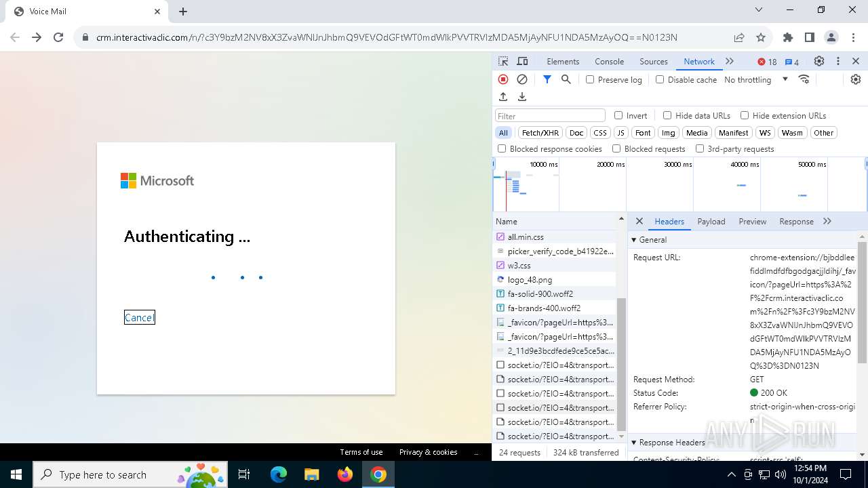
Task: Open the DevTools settings gear
Action: click(x=819, y=61)
